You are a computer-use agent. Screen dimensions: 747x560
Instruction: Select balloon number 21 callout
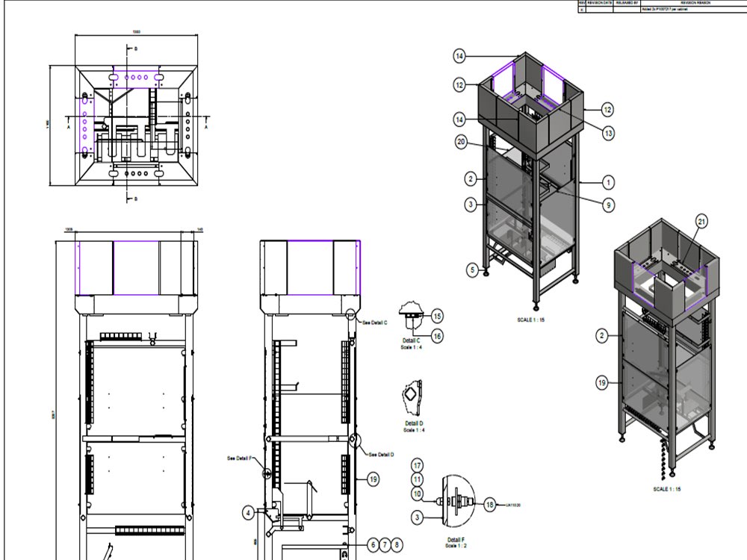[701, 222]
